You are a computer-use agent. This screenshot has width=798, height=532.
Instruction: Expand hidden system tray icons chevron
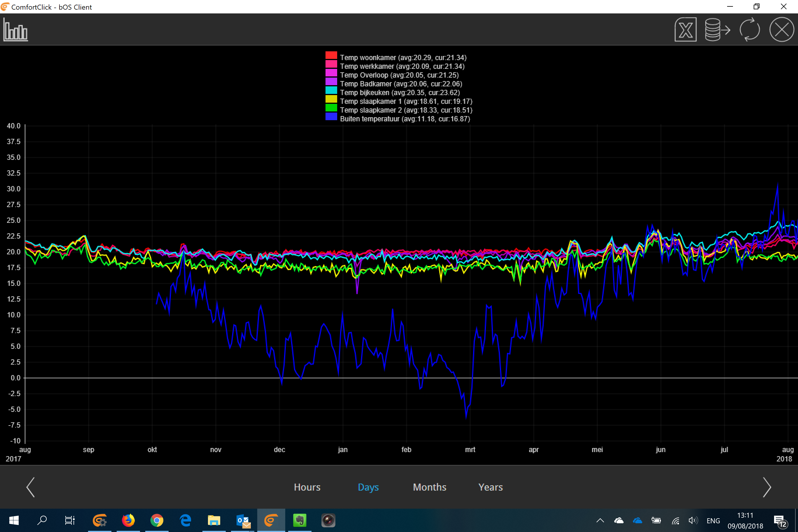[x=600, y=520]
